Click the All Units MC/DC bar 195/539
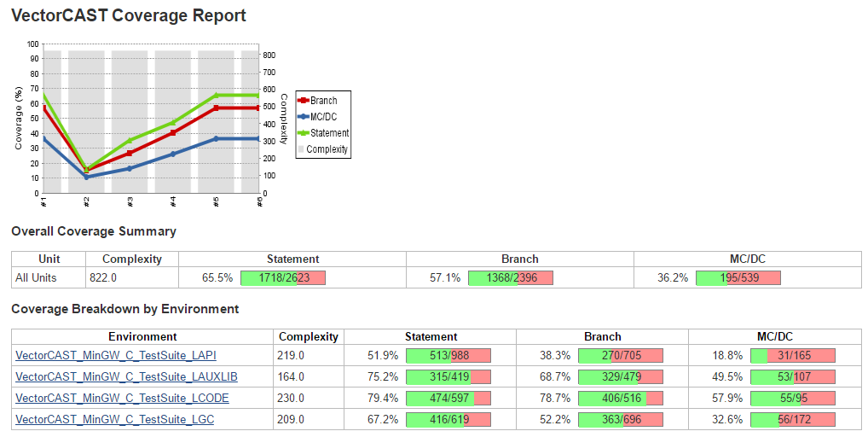 738,277
